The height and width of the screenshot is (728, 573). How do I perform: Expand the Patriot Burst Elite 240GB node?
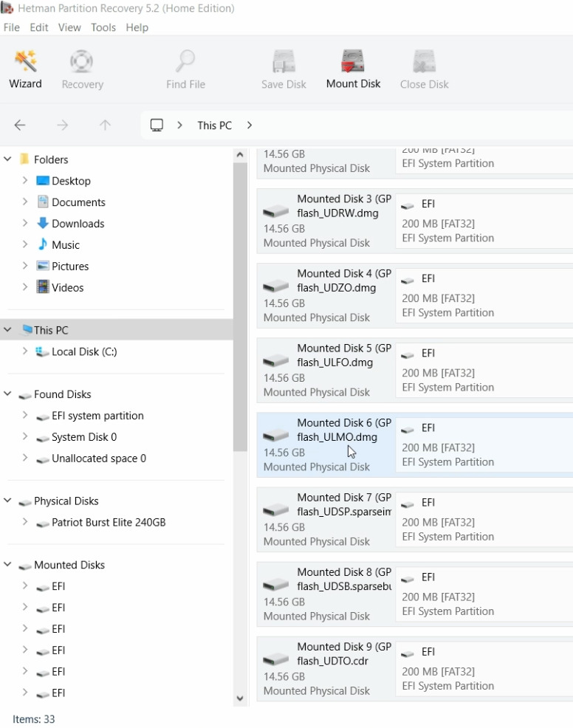[x=25, y=522]
